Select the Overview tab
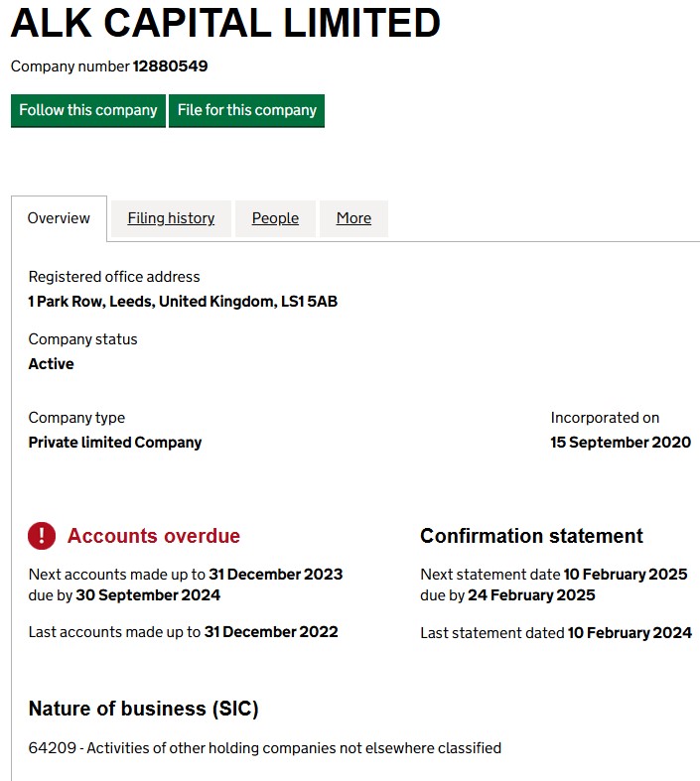 tap(59, 218)
